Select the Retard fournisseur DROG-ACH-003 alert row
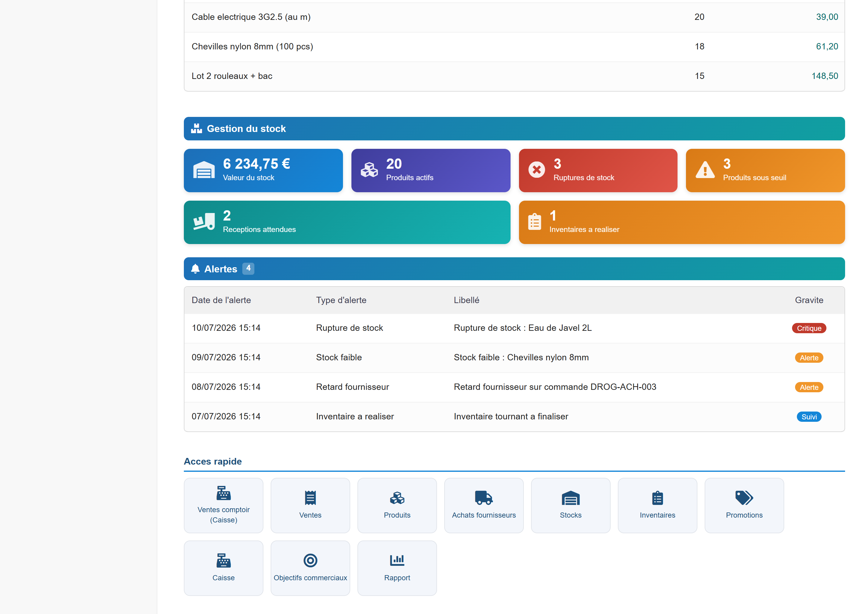Image resolution: width=868 pixels, height=614 pixels. [514, 387]
